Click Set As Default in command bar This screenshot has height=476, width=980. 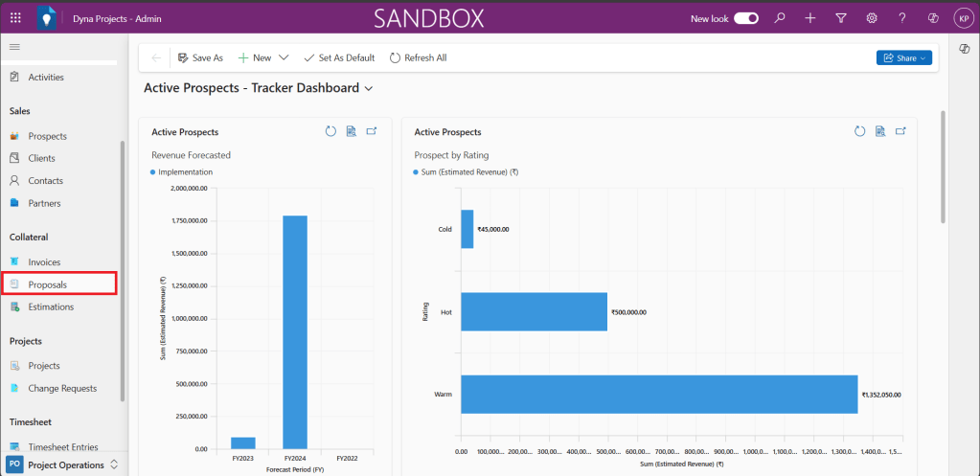point(339,57)
